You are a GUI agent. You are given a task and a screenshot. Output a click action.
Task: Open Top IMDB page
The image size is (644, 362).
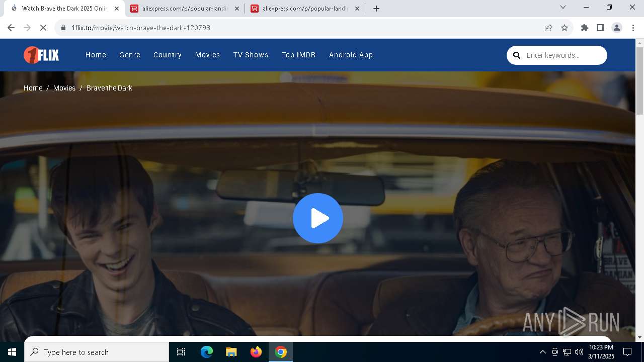pyautogui.click(x=299, y=55)
